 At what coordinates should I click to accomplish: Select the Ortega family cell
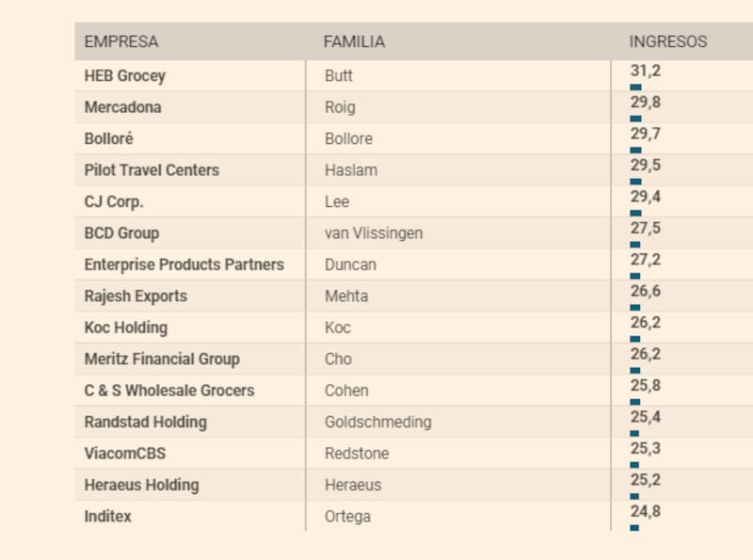click(347, 517)
